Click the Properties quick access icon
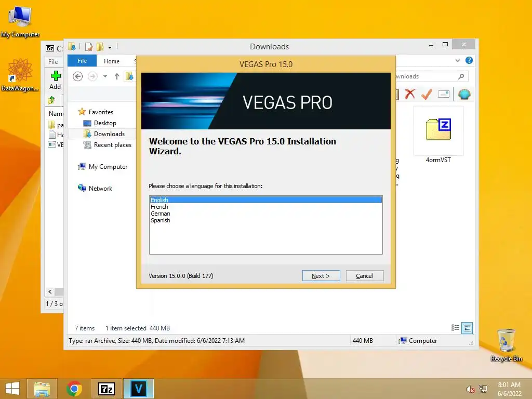 tap(89, 46)
